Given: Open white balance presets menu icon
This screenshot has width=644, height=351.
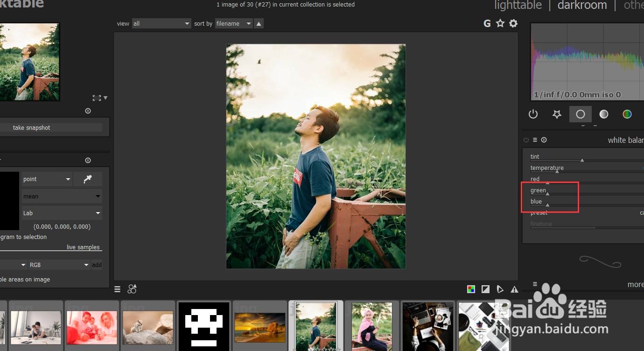Looking at the screenshot, I should click(x=535, y=140).
